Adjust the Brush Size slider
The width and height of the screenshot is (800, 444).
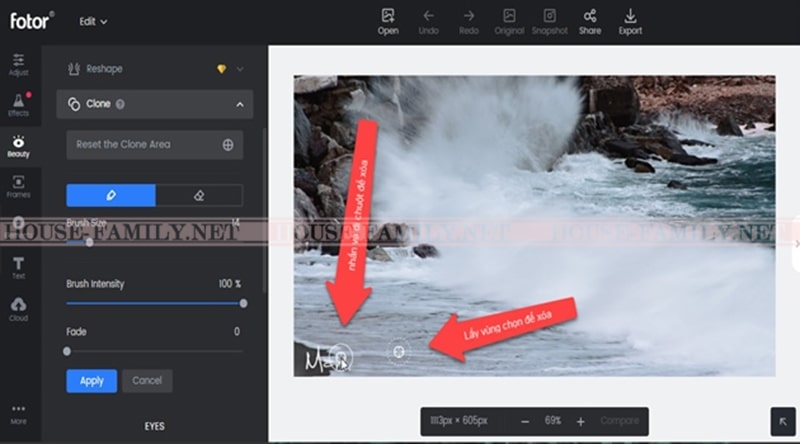[89, 242]
